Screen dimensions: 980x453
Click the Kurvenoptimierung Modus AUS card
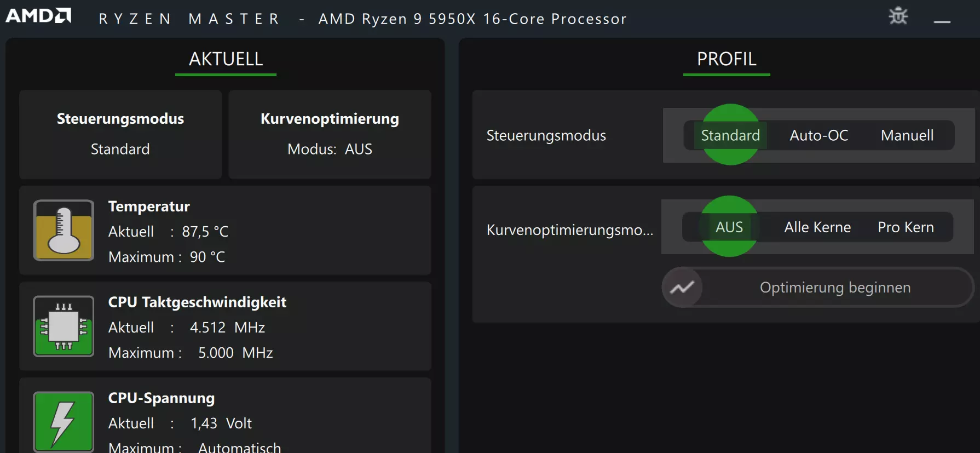coord(330,135)
